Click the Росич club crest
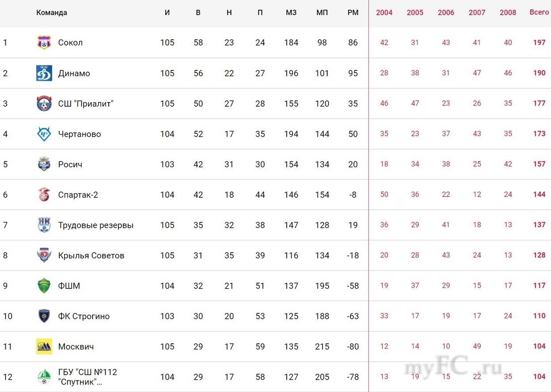This screenshot has width=551, height=392. [44, 164]
